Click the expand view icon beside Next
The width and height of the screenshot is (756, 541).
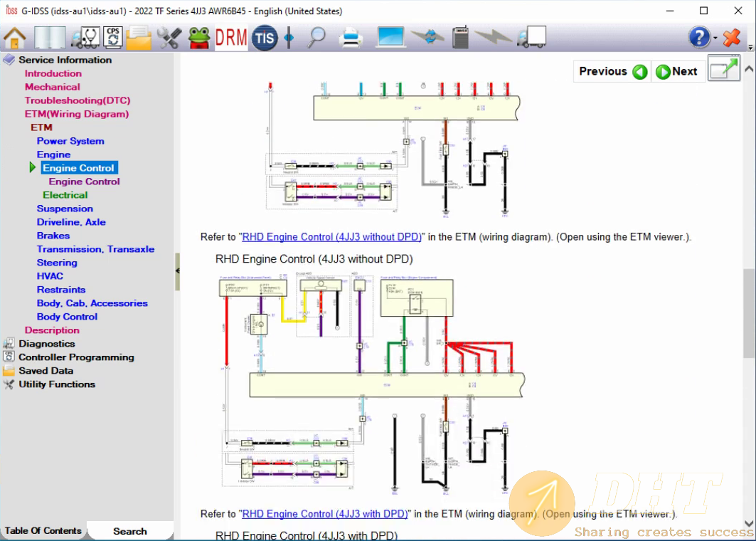[724, 70]
